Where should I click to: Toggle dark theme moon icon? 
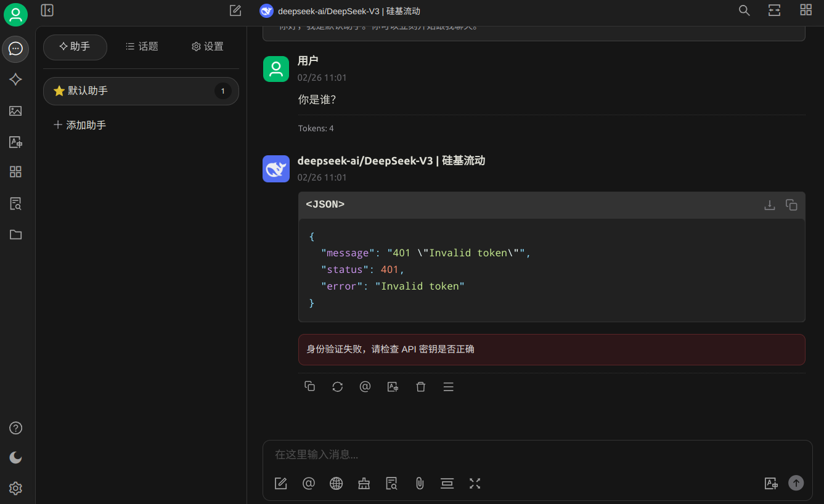tap(16, 458)
